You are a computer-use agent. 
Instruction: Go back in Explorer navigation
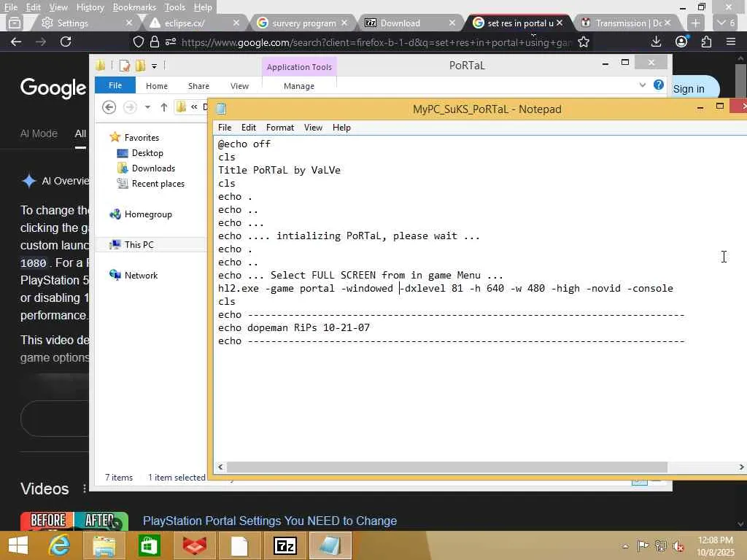[109, 107]
